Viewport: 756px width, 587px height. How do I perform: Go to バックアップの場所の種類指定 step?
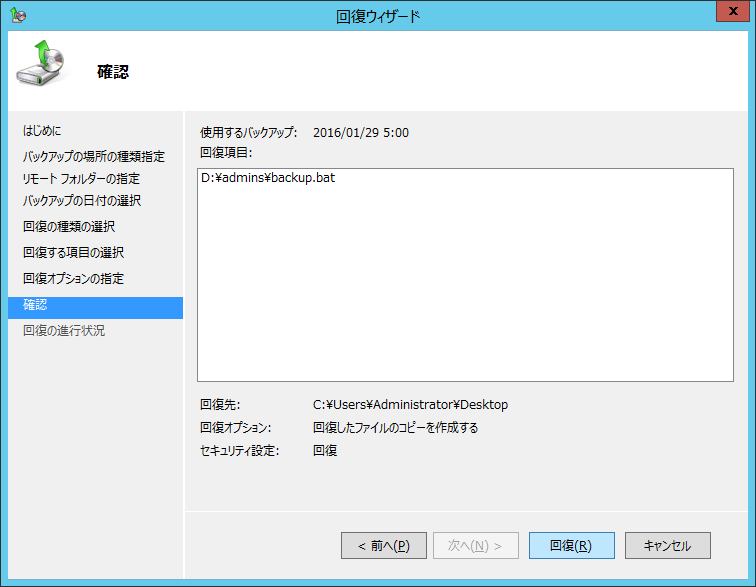click(94, 157)
